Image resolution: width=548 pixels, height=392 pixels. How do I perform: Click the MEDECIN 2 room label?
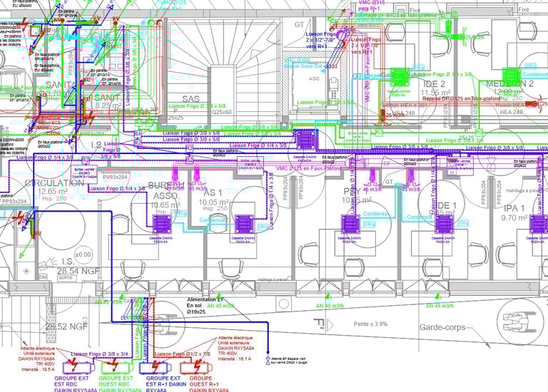pyautogui.click(x=510, y=84)
